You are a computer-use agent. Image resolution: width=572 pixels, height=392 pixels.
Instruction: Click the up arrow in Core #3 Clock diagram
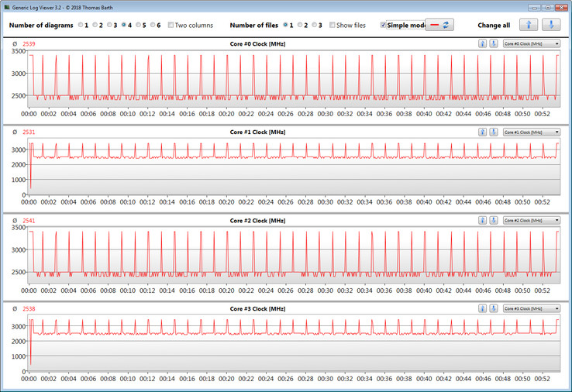click(482, 308)
